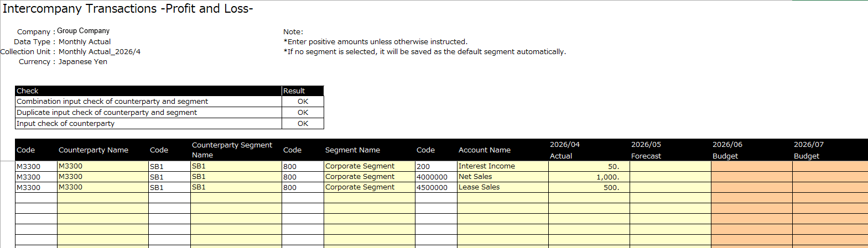Image resolution: width=868 pixels, height=248 pixels.
Task: Click OK result for duplicate input check
Action: pos(303,113)
